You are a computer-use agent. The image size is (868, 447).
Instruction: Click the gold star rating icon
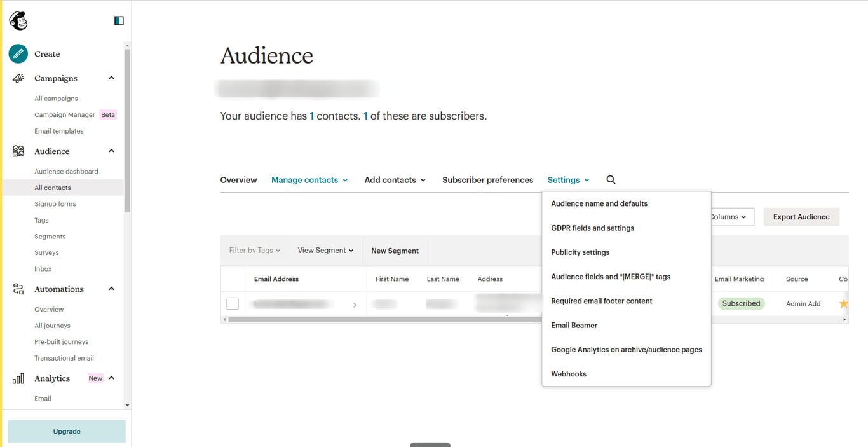coord(843,304)
